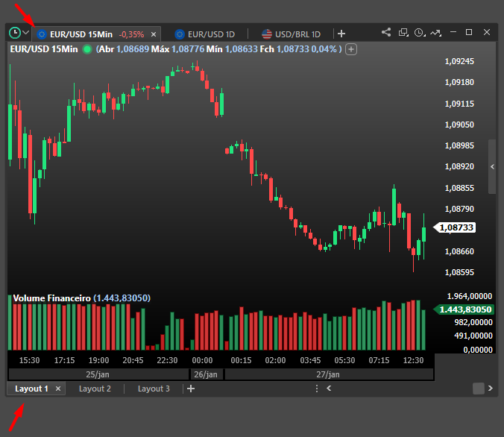Select the Layout 2 tab
The height and width of the screenshot is (437, 504).
[x=95, y=389]
